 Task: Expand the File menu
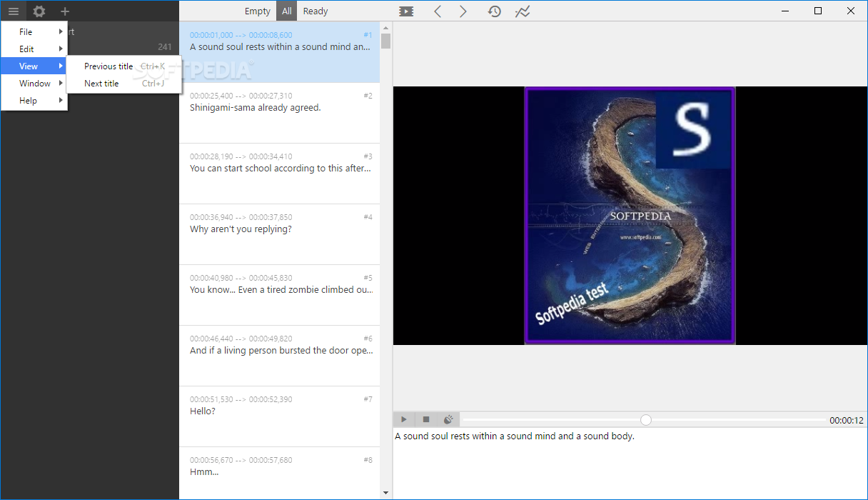[x=34, y=31]
